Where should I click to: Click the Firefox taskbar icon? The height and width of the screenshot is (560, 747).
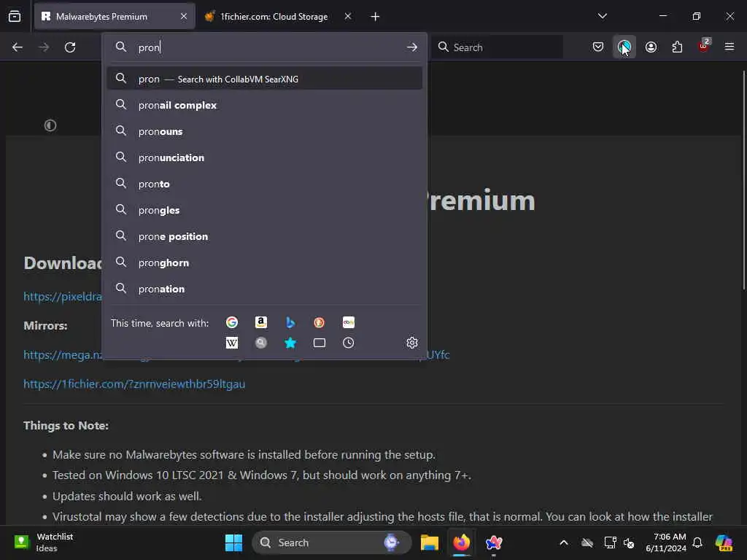tap(461, 542)
